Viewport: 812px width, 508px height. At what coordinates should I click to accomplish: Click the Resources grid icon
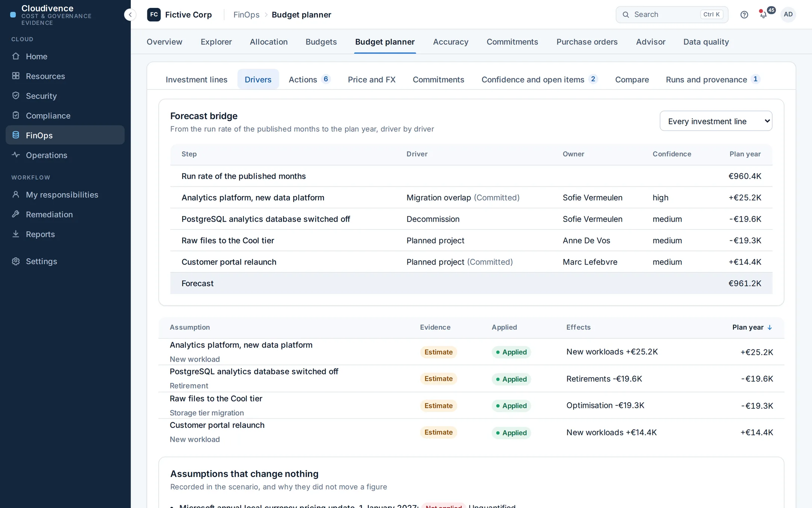click(x=16, y=76)
